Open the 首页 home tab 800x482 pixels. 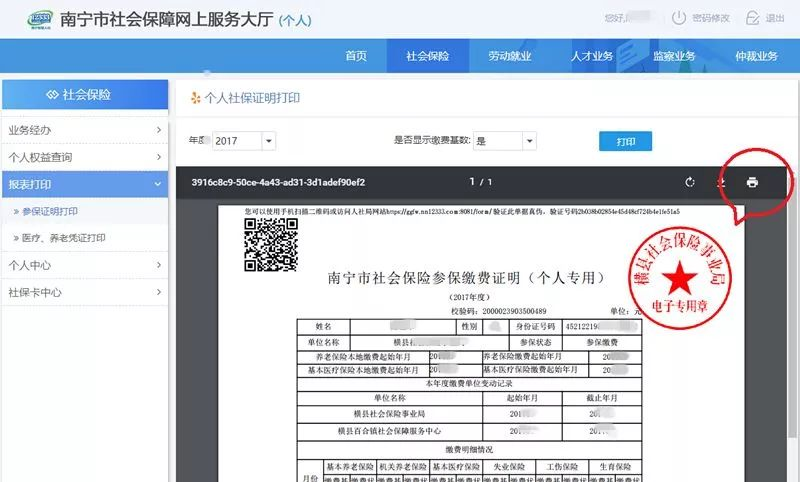tap(356, 56)
